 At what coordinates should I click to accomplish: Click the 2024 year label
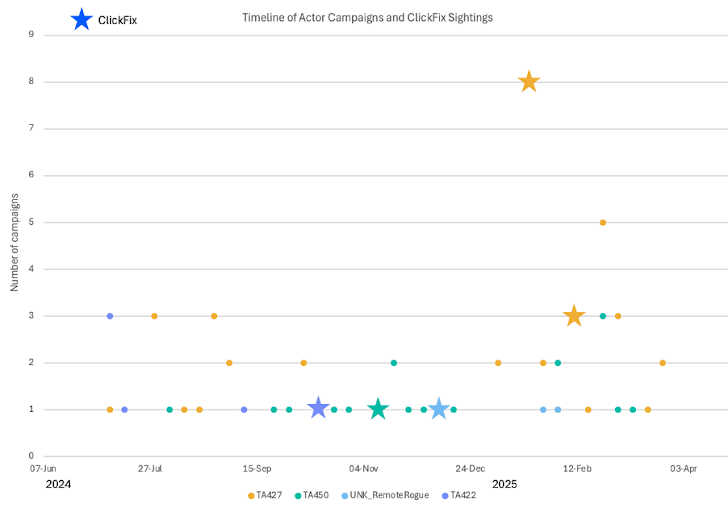coord(58,484)
